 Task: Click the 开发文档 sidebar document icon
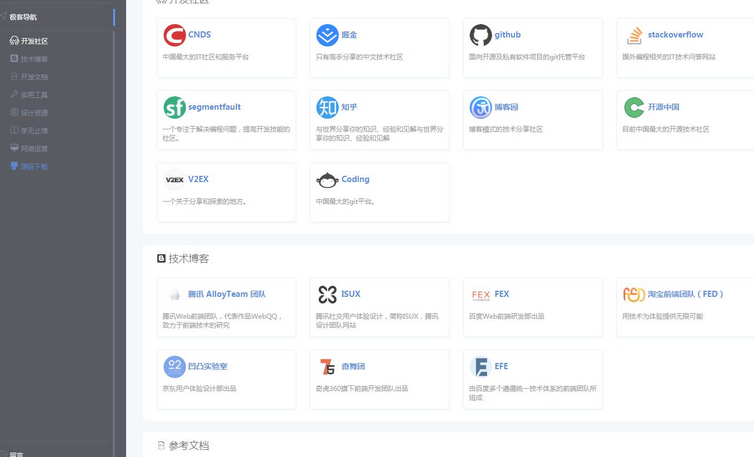(x=14, y=76)
